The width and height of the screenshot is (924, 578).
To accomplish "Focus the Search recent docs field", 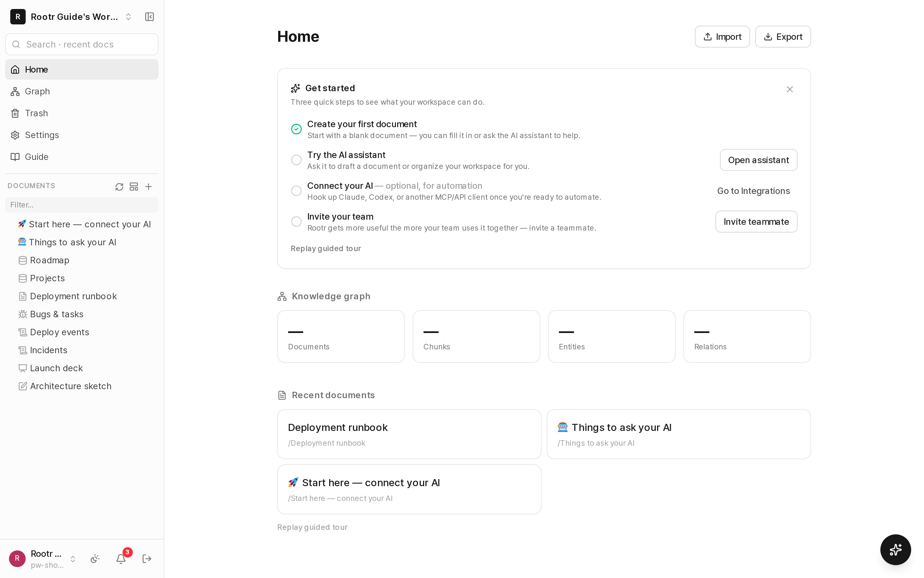I will [x=82, y=44].
